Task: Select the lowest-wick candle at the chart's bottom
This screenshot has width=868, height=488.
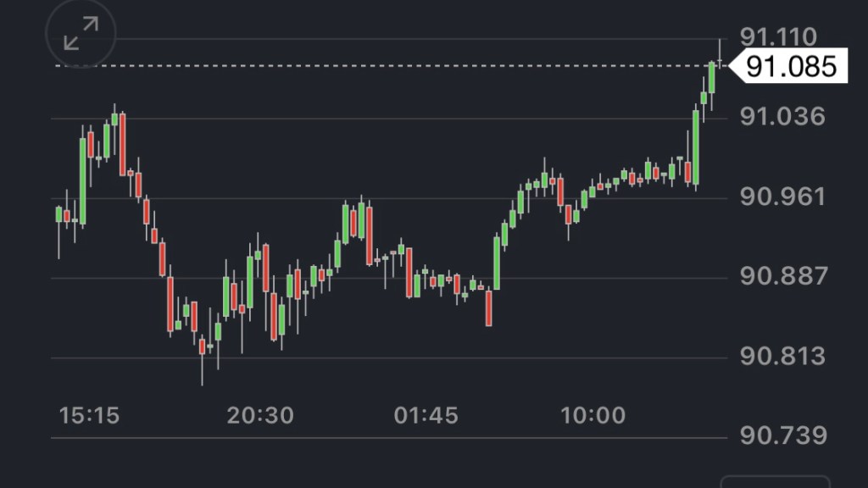Action: [202, 347]
